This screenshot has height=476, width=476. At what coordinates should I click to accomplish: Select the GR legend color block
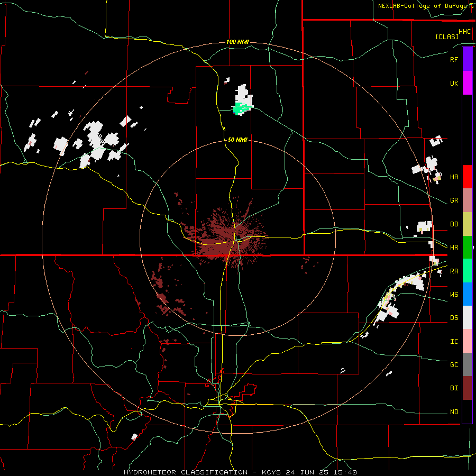pos(467,200)
